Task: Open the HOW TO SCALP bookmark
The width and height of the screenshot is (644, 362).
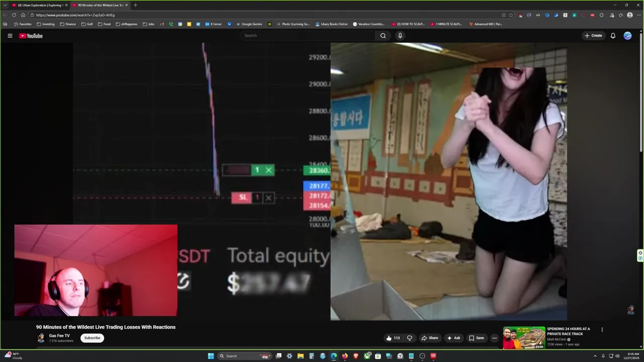Action: tap(408, 24)
